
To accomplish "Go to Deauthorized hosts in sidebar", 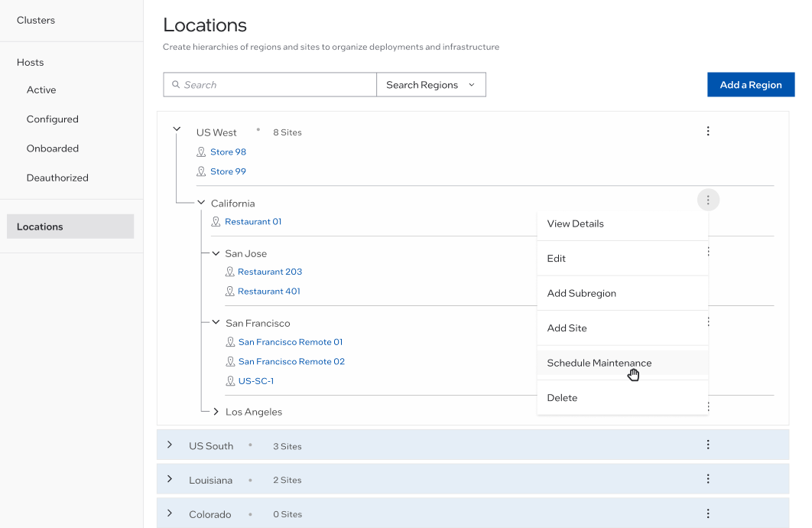I will click(57, 178).
